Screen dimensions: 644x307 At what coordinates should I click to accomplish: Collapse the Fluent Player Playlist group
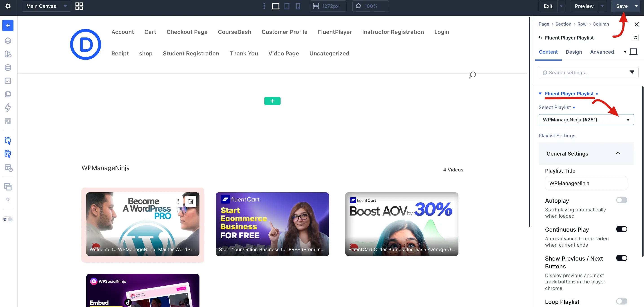pyautogui.click(x=540, y=93)
